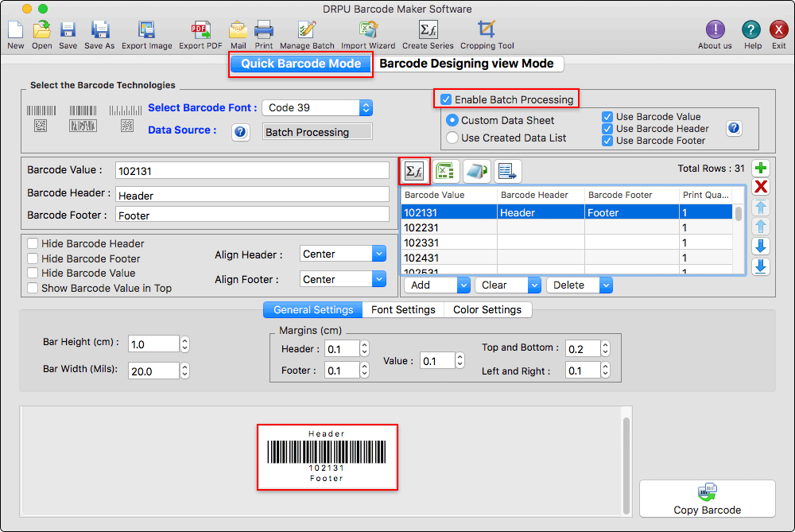The width and height of the screenshot is (795, 532).
Task: Adjust the Header margin stepper
Action: click(365, 349)
